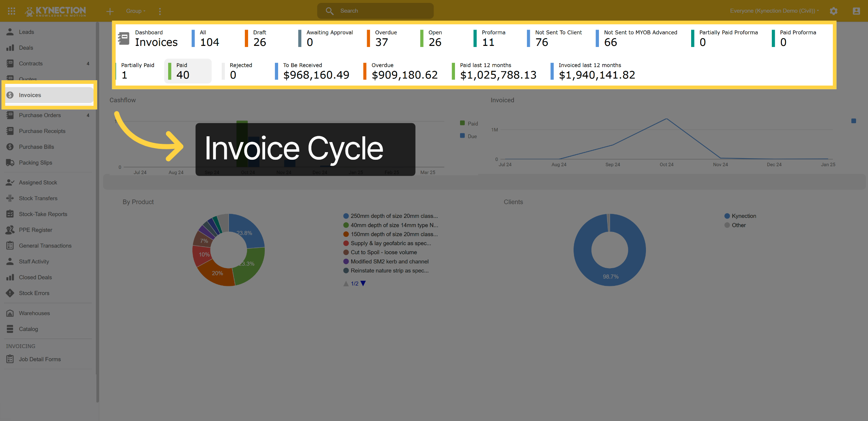Toggle the Invoiced chart legend swatch
This screenshot has width=868, height=421.
[x=854, y=121]
